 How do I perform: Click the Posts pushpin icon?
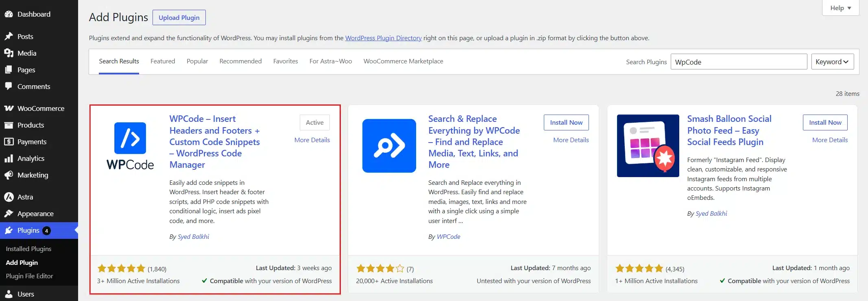pyautogui.click(x=9, y=37)
